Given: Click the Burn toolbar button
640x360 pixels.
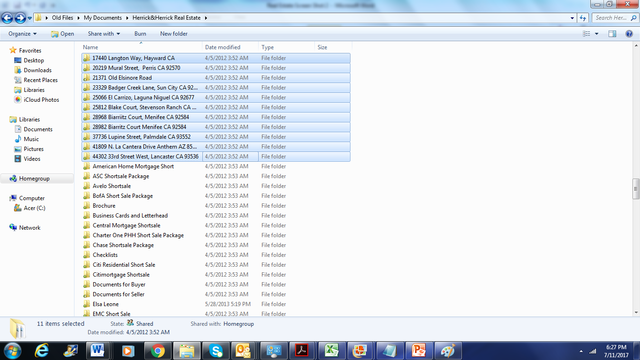Looking at the screenshot, I should point(140,34).
